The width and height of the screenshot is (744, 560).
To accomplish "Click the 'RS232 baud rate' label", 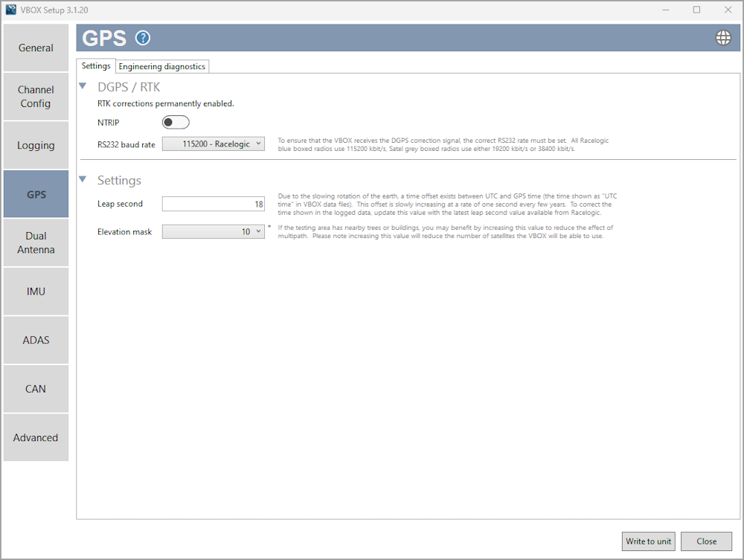I will coord(126,144).
